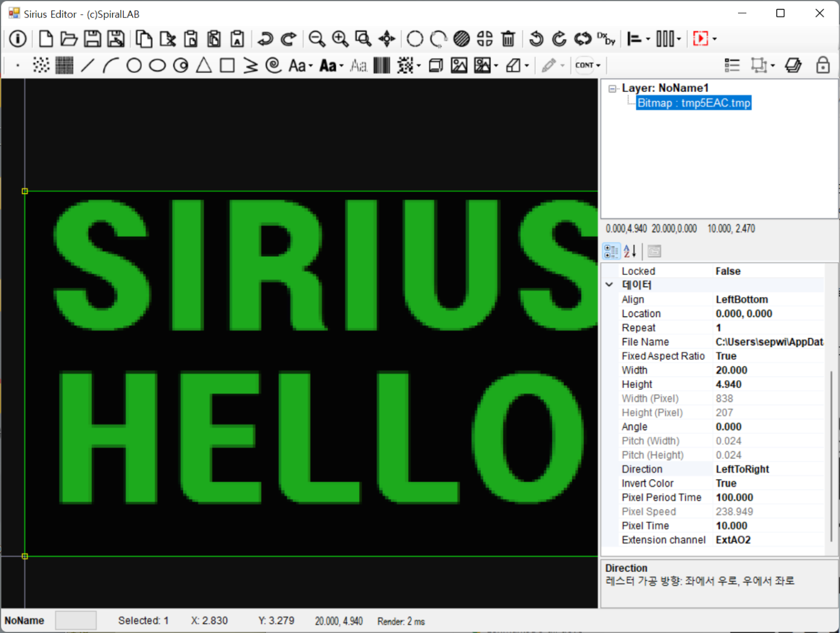Toggle Invert Color True value
This screenshot has height=633, width=840.
coord(769,484)
